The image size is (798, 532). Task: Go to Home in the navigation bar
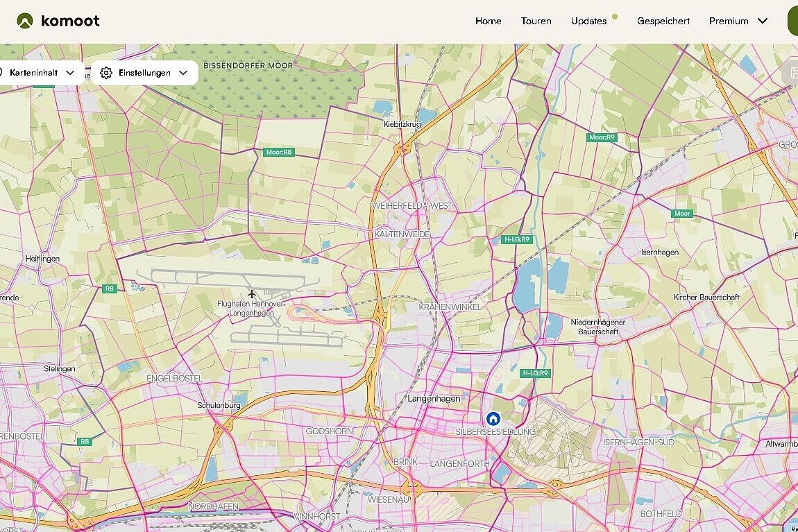click(489, 22)
